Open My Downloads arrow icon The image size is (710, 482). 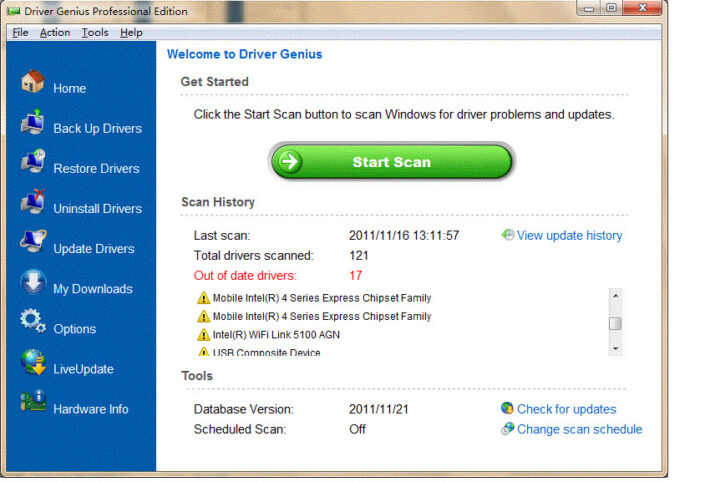33,283
